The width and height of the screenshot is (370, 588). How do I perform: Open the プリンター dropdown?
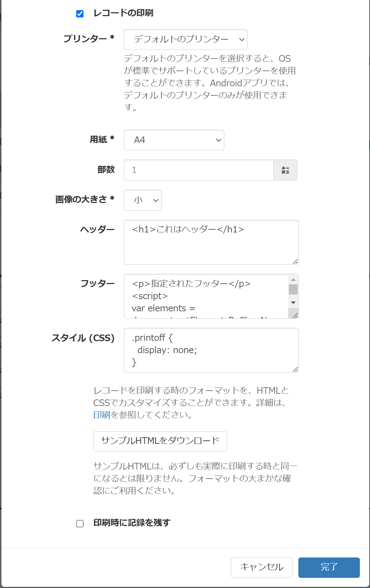click(x=186, y=39)
